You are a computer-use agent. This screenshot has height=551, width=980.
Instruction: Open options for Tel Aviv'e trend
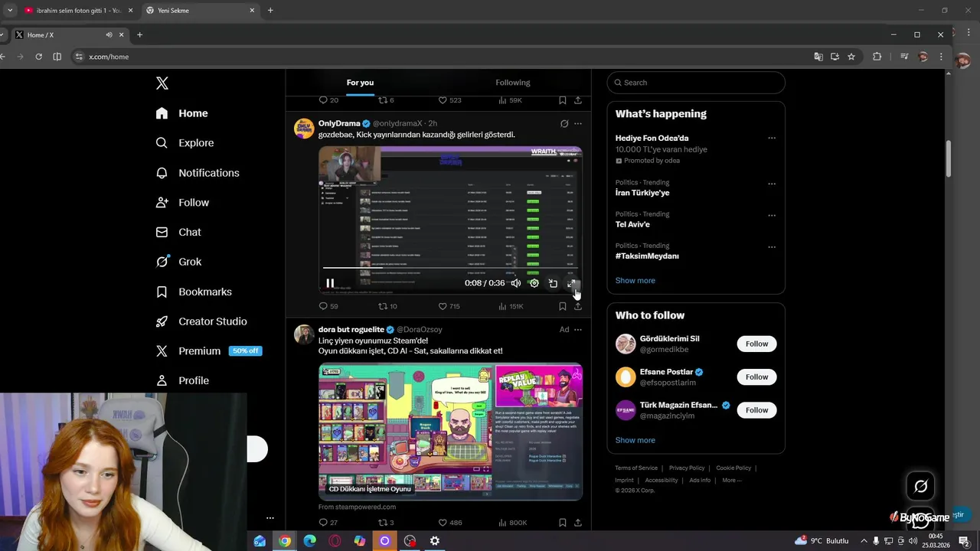(x=772, y=216)
